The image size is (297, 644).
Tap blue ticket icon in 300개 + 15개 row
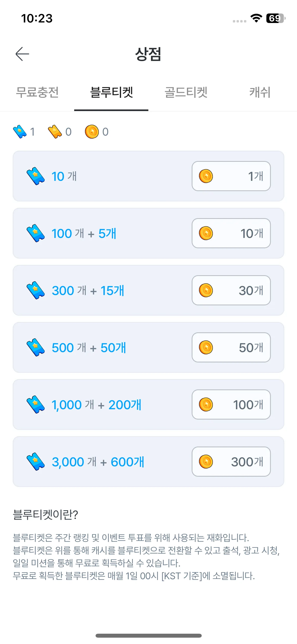coord(36,290)
